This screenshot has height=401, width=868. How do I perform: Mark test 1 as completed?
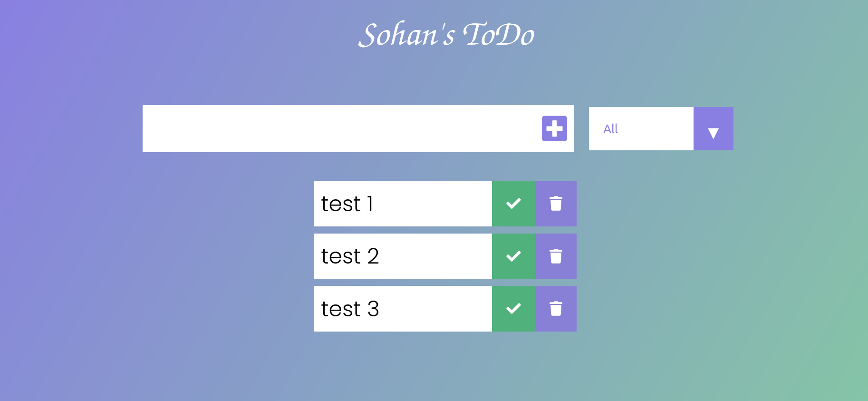(513, 204)
